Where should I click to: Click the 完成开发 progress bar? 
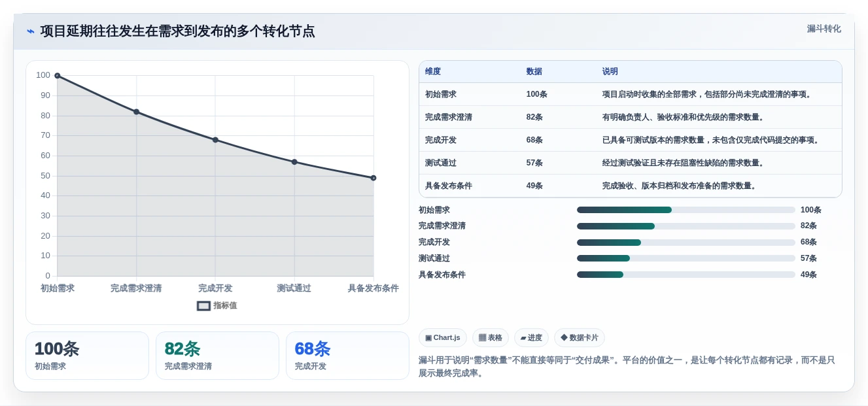point(686,243)
